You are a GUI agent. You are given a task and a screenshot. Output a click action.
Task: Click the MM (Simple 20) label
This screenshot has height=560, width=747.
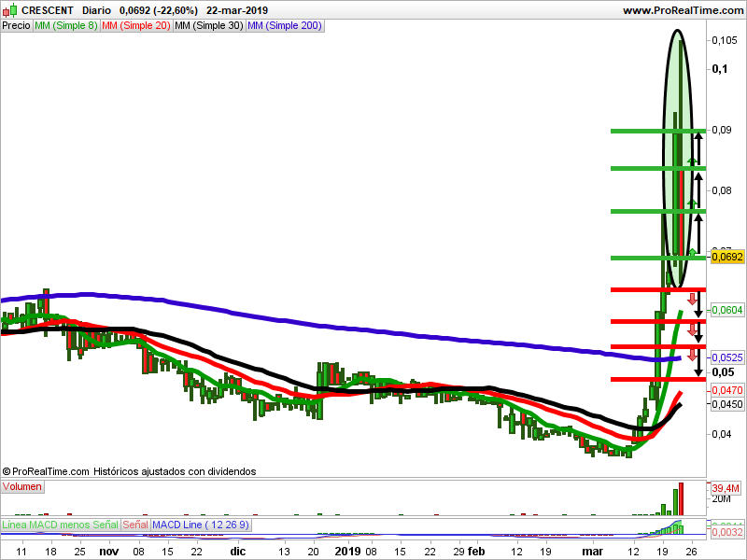(135, 26)
